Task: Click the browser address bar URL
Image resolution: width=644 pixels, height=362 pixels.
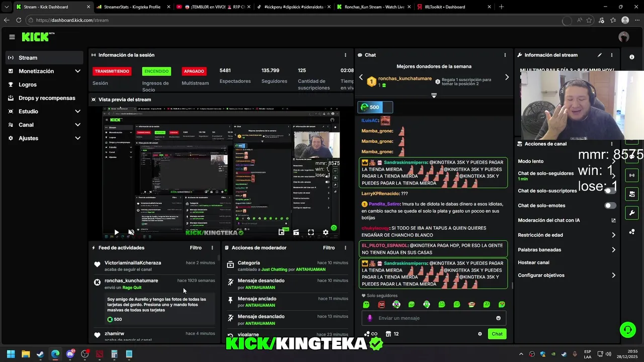Action: pyautogui.click(x=72, y=20)
